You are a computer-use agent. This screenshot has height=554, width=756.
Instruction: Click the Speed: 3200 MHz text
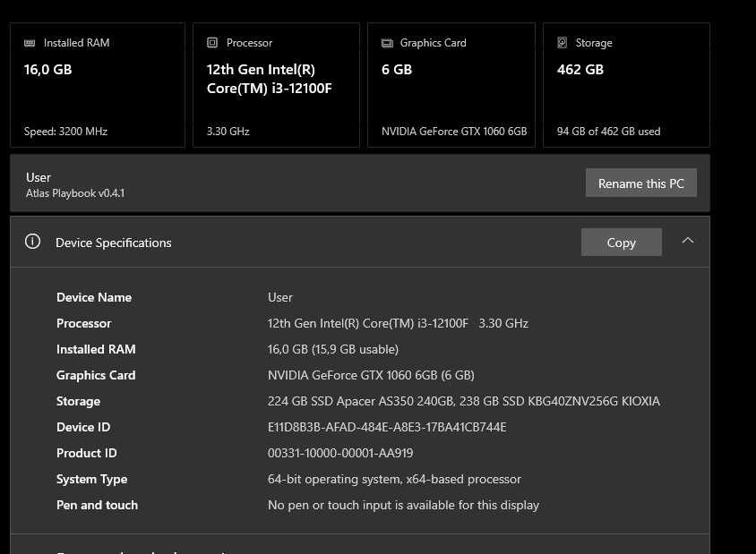coord(65,132)
